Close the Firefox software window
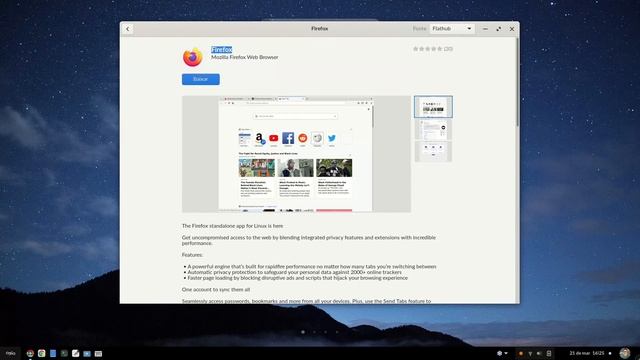The height and width of the screenshot is (360, 640). point(512,29)
